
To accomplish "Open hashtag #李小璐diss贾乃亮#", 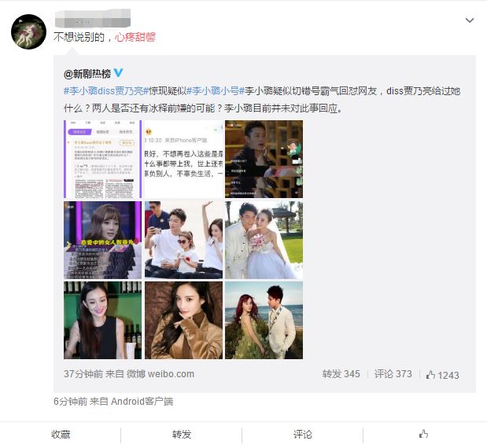I will [x=105, y=91].
